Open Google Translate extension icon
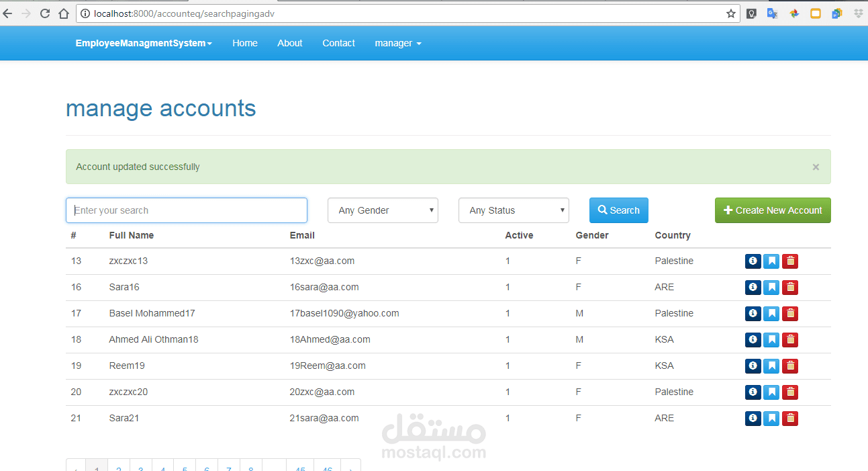This screenshot has height=471, width=868. (773, 13)
